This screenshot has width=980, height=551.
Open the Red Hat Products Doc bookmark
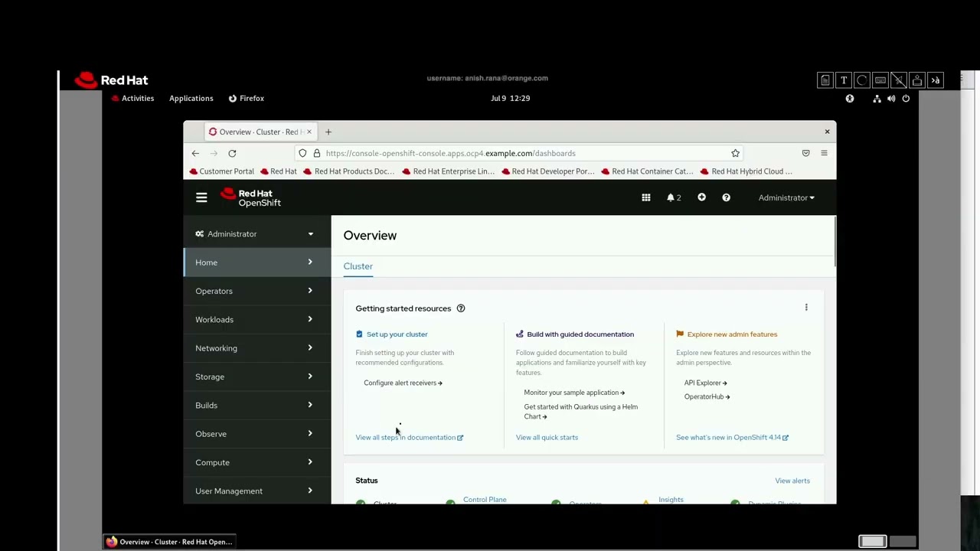349,171
